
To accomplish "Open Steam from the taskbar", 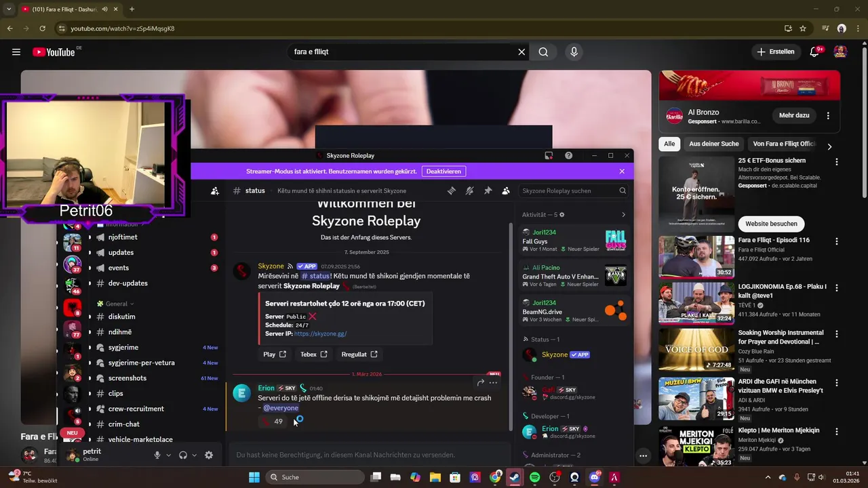I will tap(515, 477).
